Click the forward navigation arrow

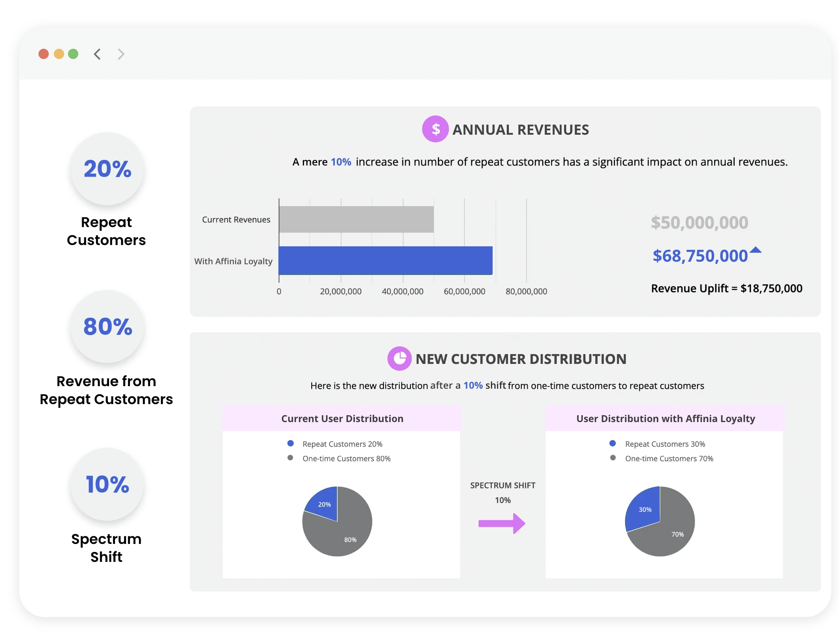pos(121,54)
